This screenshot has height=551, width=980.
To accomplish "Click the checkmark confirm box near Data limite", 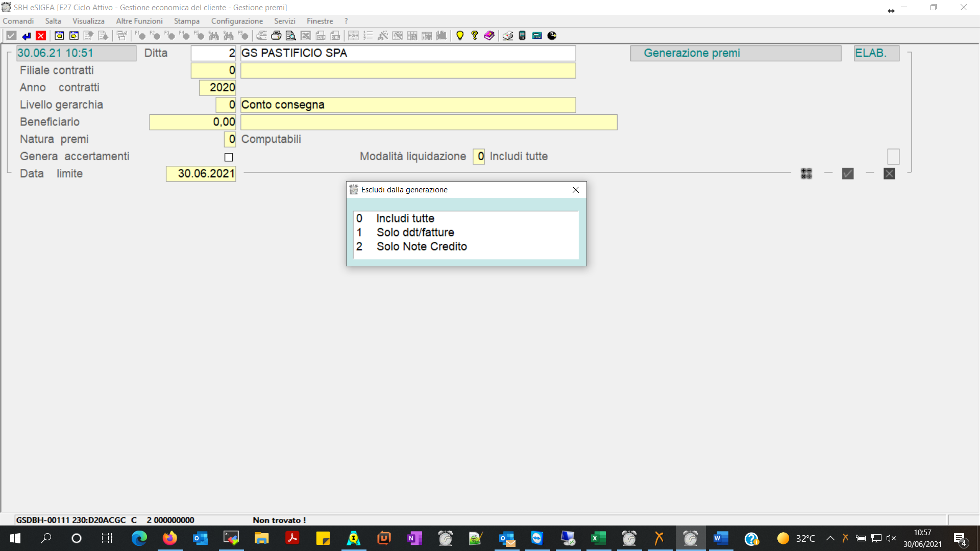I will (x=848, y=174).
